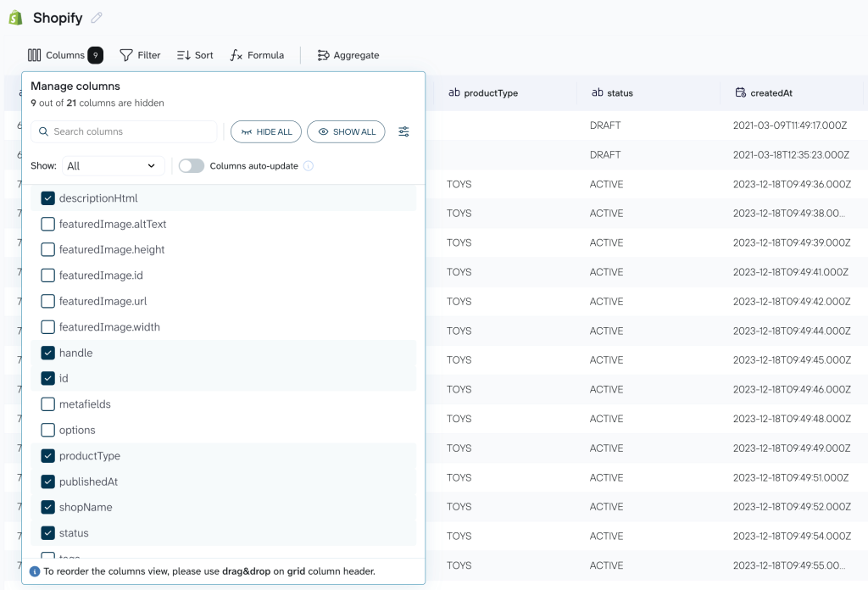
Task: Check the featuredImage.altText checkbox
Action: (48, 224)
